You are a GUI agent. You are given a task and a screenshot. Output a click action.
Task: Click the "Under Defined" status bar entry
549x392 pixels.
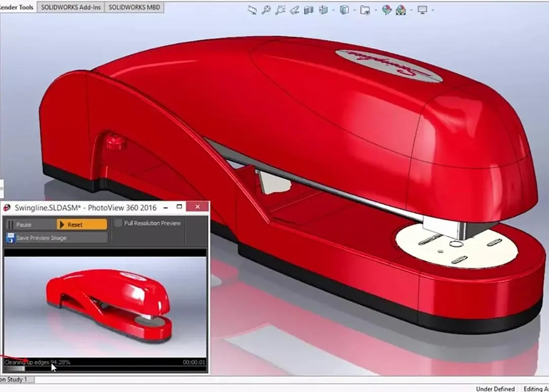coord(495,388)
